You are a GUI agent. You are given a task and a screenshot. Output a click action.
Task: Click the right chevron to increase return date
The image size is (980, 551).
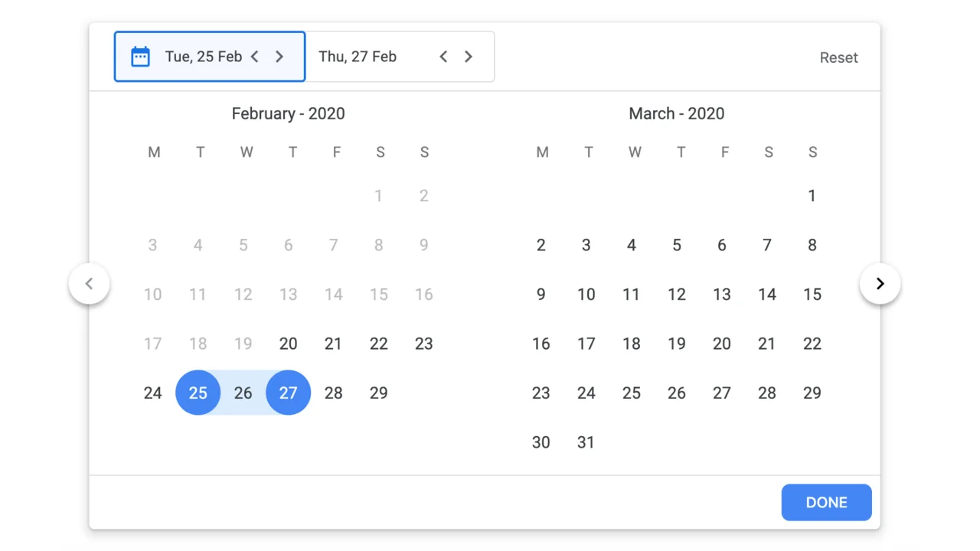[468, 56]
